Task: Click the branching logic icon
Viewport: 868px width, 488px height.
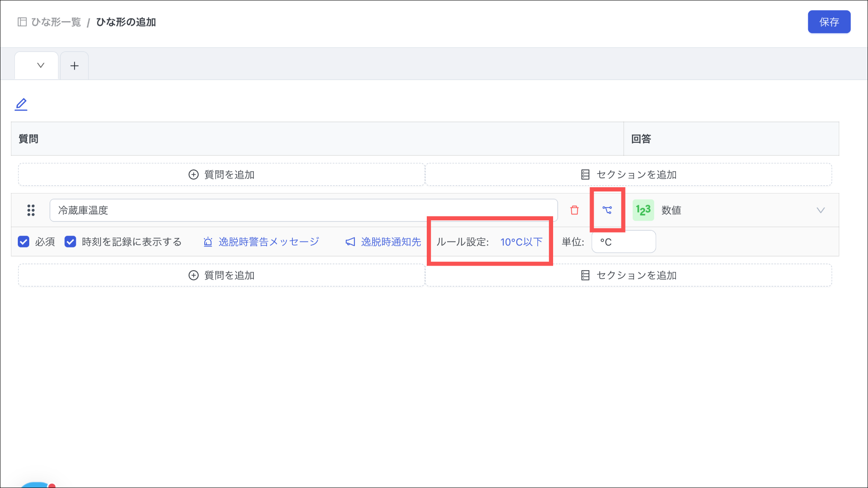Action: [607, 210]
